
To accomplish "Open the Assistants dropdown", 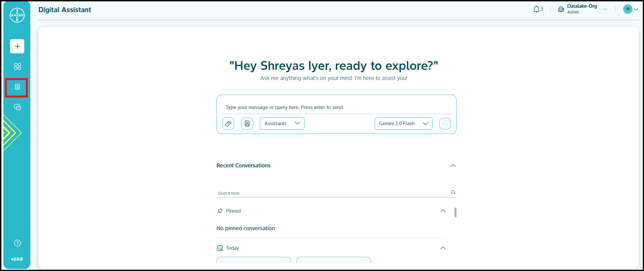I will [282, 124].
